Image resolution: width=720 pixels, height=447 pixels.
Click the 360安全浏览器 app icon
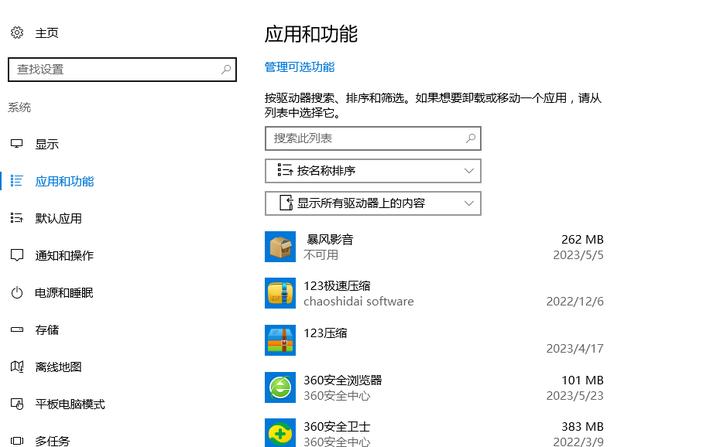point(280,387)
